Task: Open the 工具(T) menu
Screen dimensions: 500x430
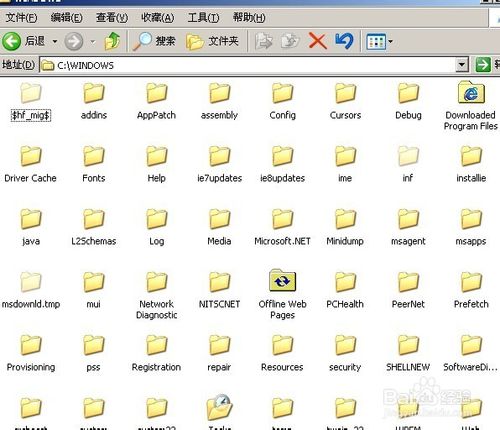Action: [x=203, y=17]
